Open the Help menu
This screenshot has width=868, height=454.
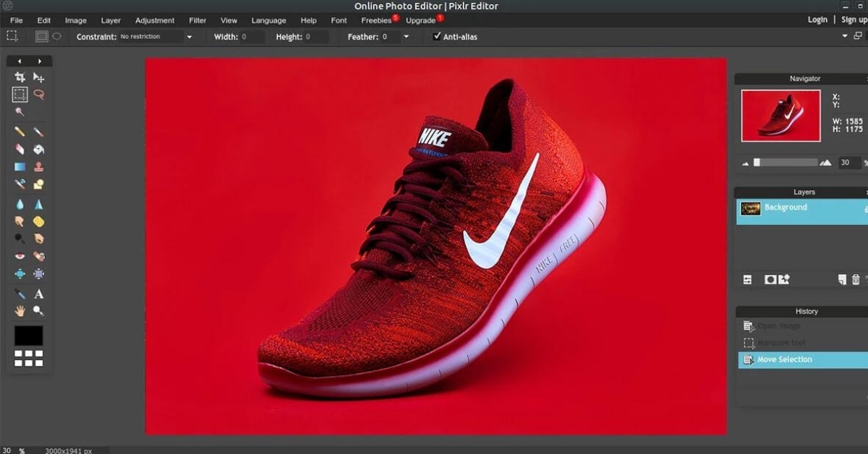pos(309,20)
